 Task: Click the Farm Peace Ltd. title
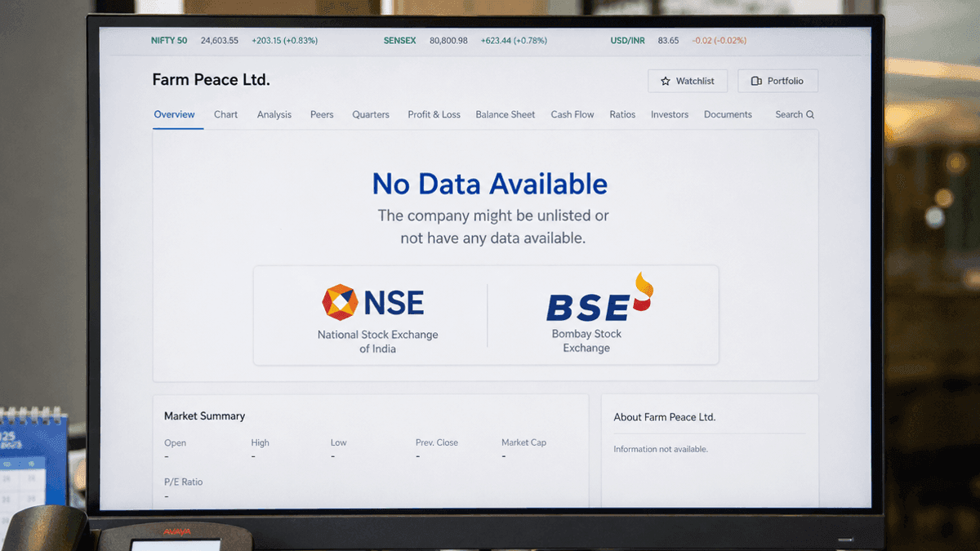tap(211, 80)
